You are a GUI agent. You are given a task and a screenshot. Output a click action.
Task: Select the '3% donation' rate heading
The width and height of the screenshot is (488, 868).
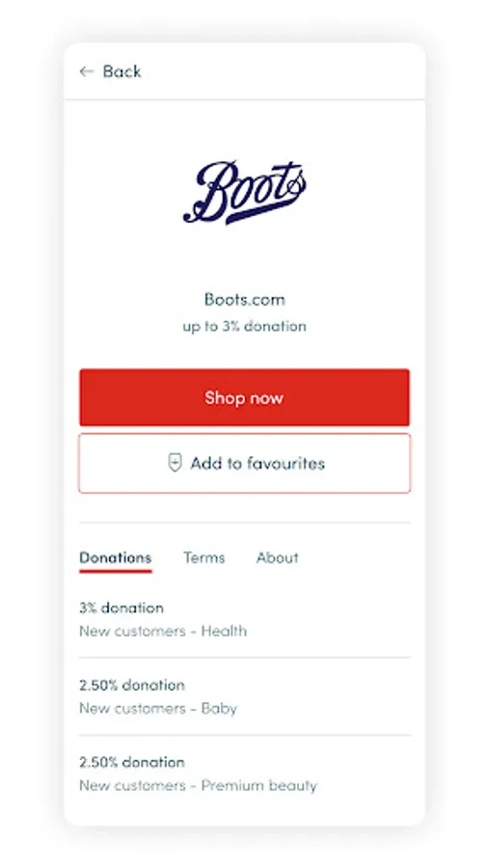122,608
